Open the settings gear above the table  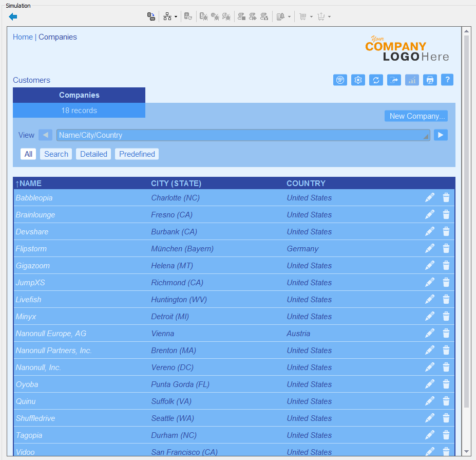[358, 80]
